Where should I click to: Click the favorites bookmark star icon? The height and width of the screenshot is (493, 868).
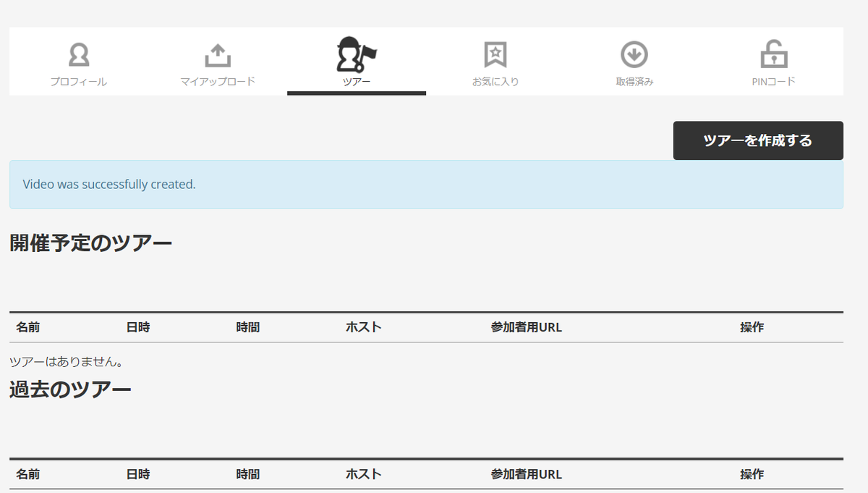pyautogui.click(x=495, y=54)
